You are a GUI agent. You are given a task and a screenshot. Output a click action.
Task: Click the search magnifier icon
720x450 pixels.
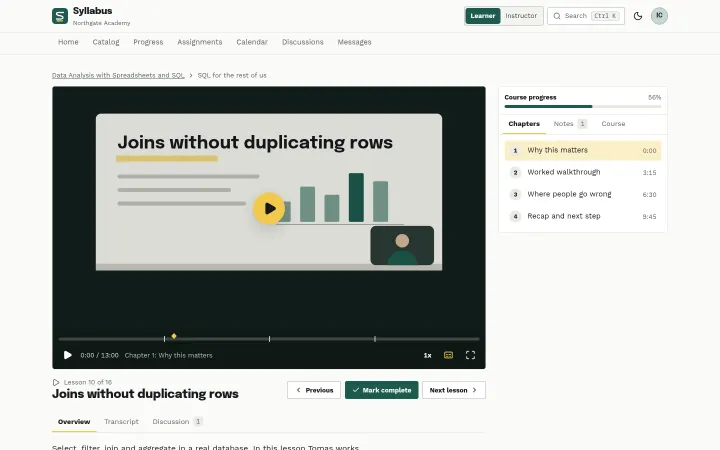point(557,16)
